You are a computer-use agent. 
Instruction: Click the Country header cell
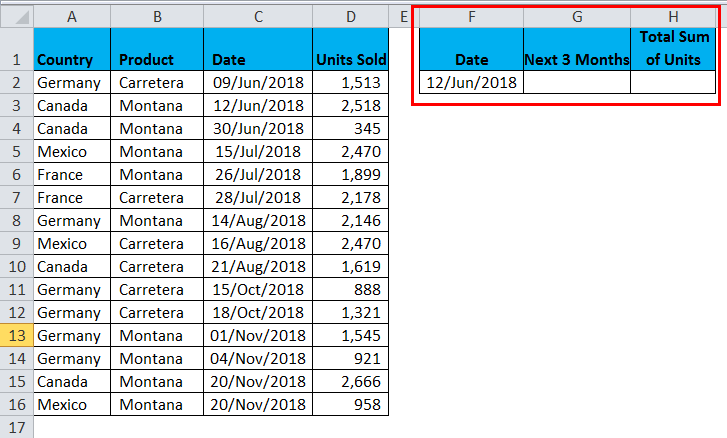tap(72, 59)
